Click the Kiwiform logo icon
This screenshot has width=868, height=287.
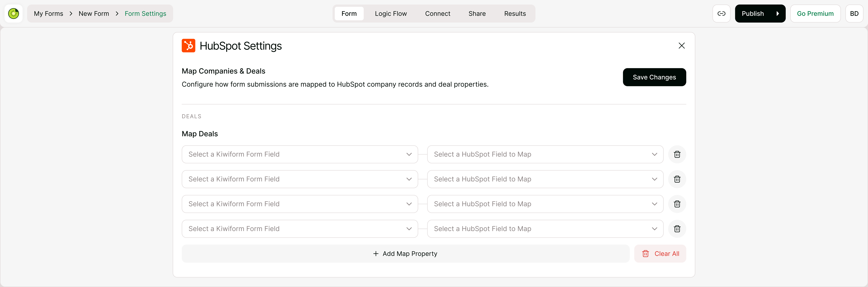point(13,13)
